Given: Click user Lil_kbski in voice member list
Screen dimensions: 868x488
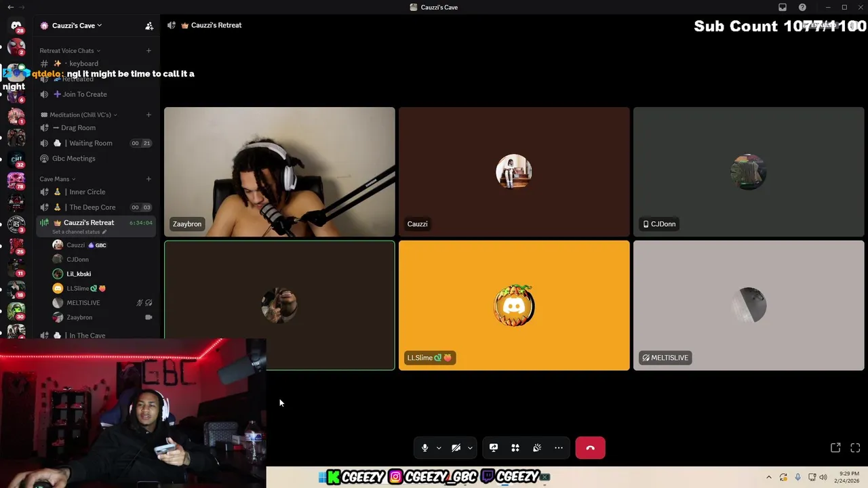Looking at the screenshot, I should click(102, 274).
